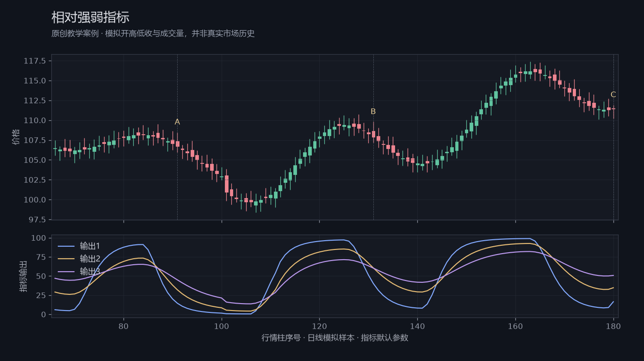
Task: Click legend entry 输出1
Action: coord(90,246)
